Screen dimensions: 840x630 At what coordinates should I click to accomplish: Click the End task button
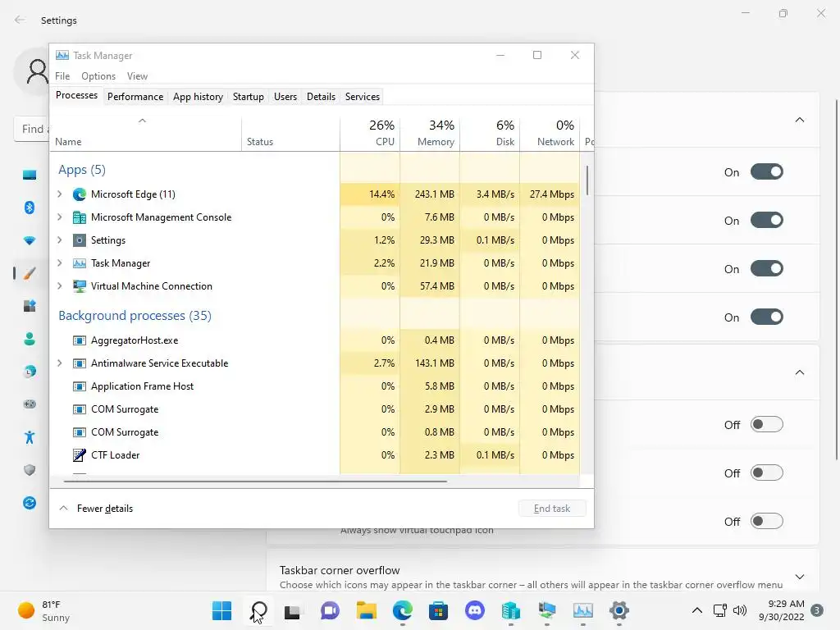552,509
